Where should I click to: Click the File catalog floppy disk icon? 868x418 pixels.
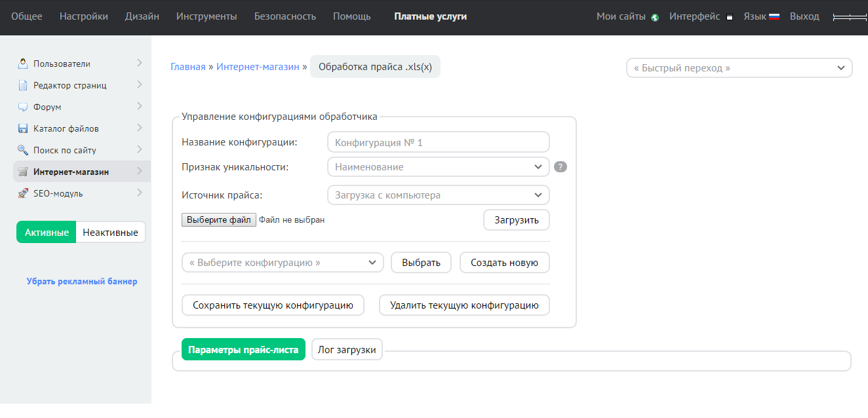(x=23, y=128)
